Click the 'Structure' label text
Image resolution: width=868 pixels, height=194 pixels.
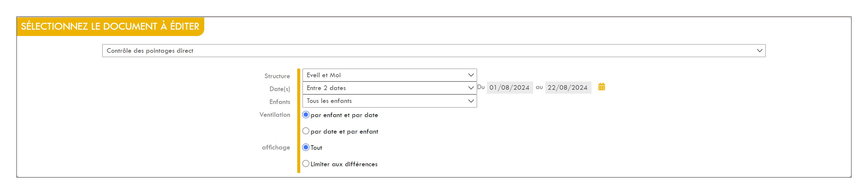277,76
